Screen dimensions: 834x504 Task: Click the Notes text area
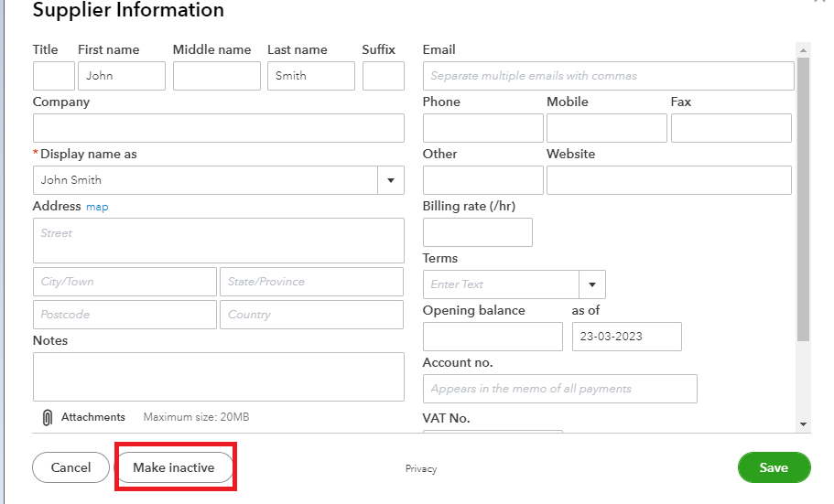[218, 377]
